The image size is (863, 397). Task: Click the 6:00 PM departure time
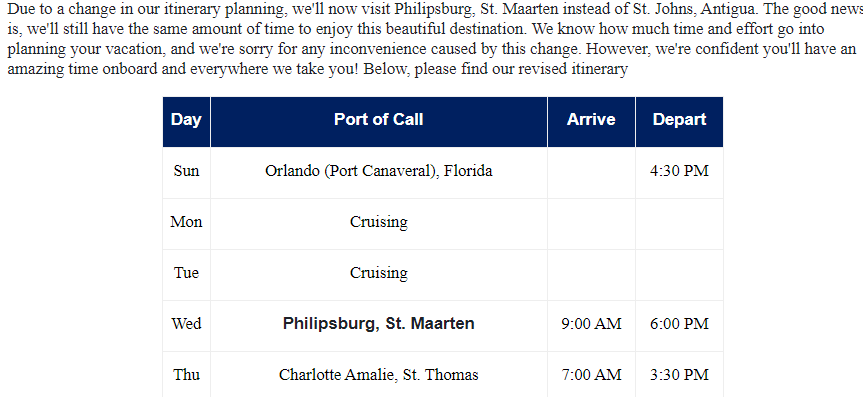pos(679,326)
